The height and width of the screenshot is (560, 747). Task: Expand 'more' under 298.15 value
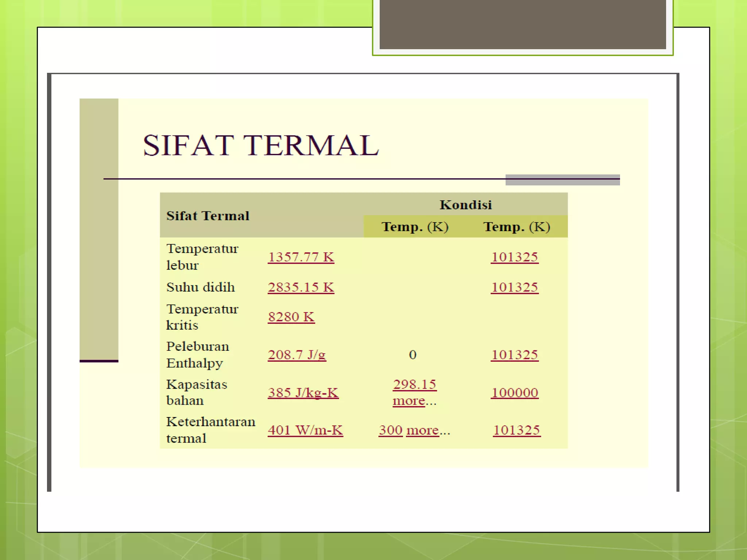click(409, 401)
